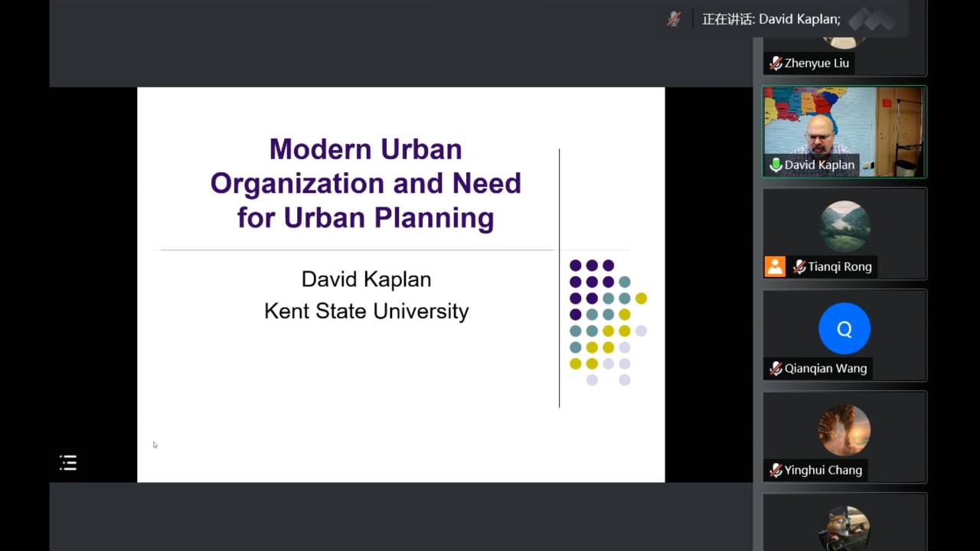Screen dimensions: 980x551
Task: Click the speaking indicator text for David Kaplan
Action: pos(771,19)
